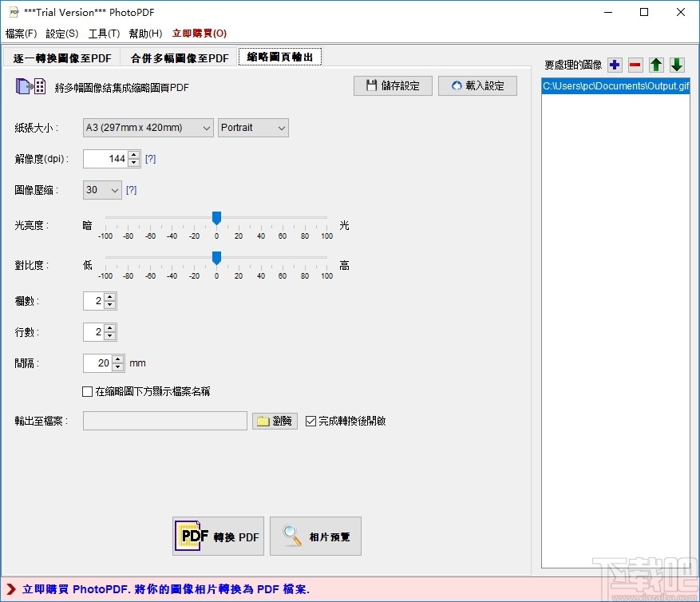Open the A3 paper size dropdown
Screen dimensions: 700x602
coord(147,128)
